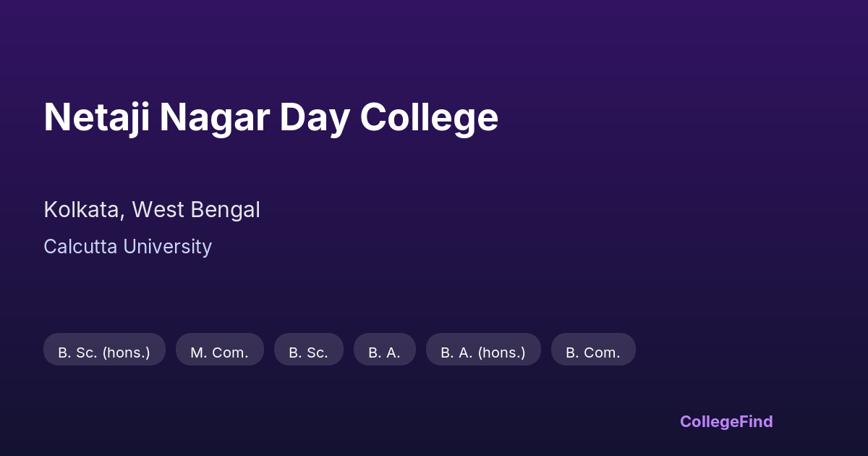Click the word College in the heading
The height and width of the screenshot is (456, 868).
[429, 117]
